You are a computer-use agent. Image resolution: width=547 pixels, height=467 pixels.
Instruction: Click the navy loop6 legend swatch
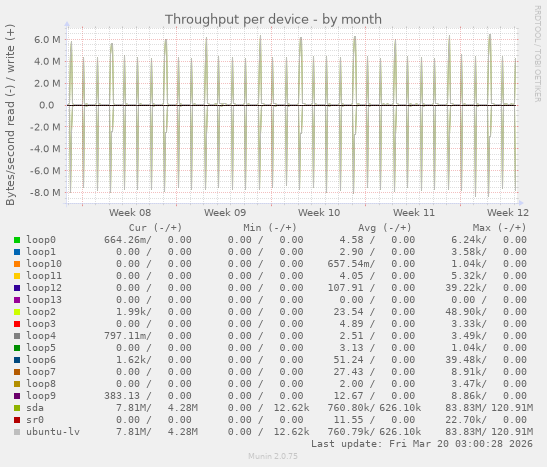coord(17,360)
